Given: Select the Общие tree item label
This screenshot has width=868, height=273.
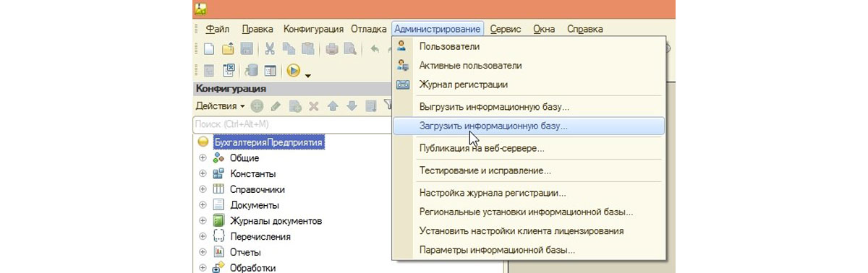Looking at the screenshot, I should 244,158.
